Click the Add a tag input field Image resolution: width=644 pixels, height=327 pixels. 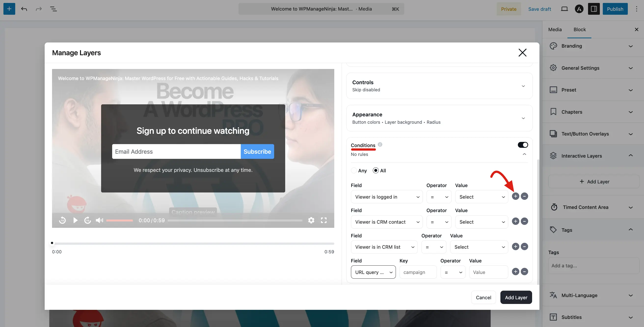click(594, 265)
